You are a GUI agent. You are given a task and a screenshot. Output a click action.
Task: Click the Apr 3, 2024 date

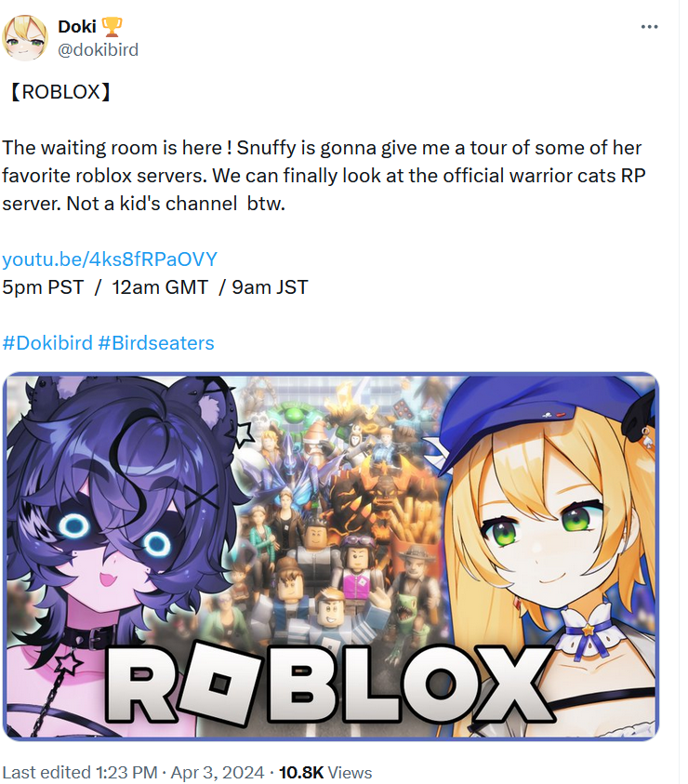tap(218, 772)
